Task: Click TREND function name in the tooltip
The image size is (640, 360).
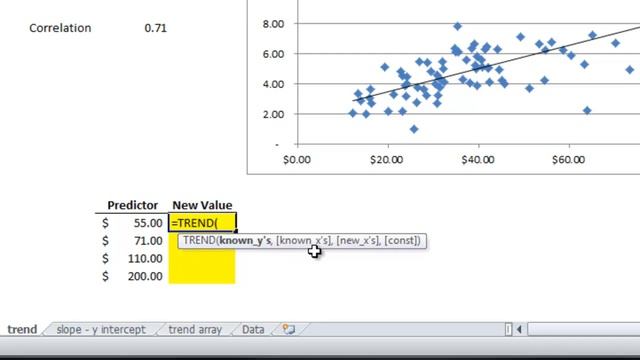Action: point(199,240)
